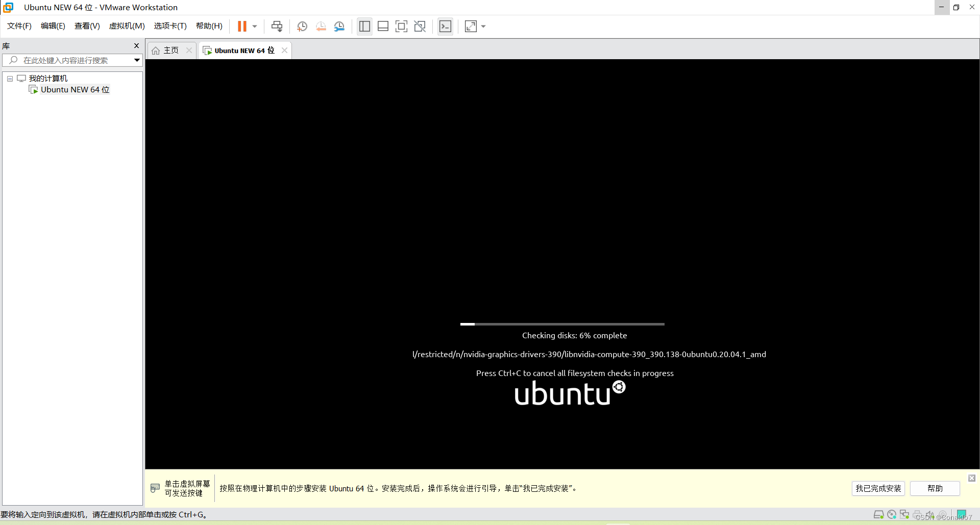
Task: Click the 'Checking disks: 6% complete' text
Action: (574, 335)
